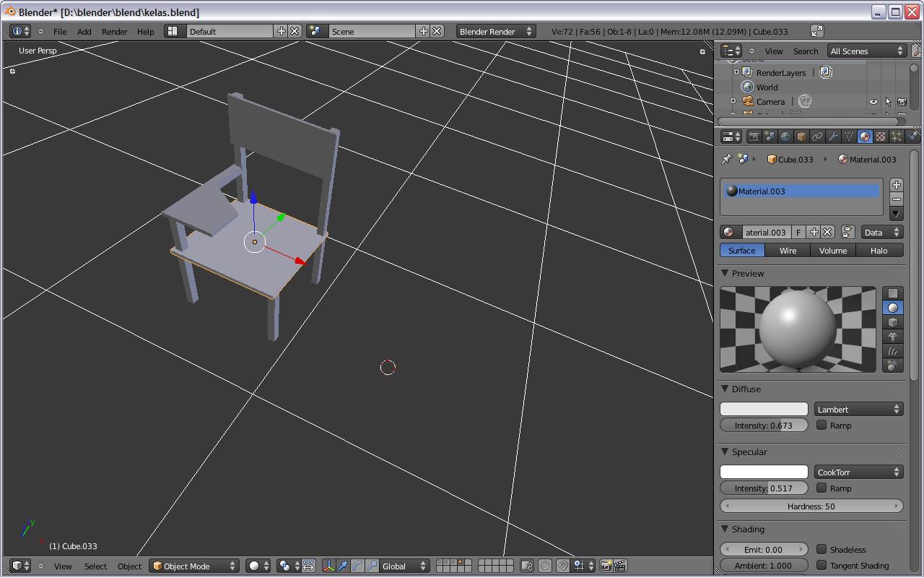924x578 pixels.
Task: Open the CookTorr specular shader dropdown
Action: coord(859,472)
